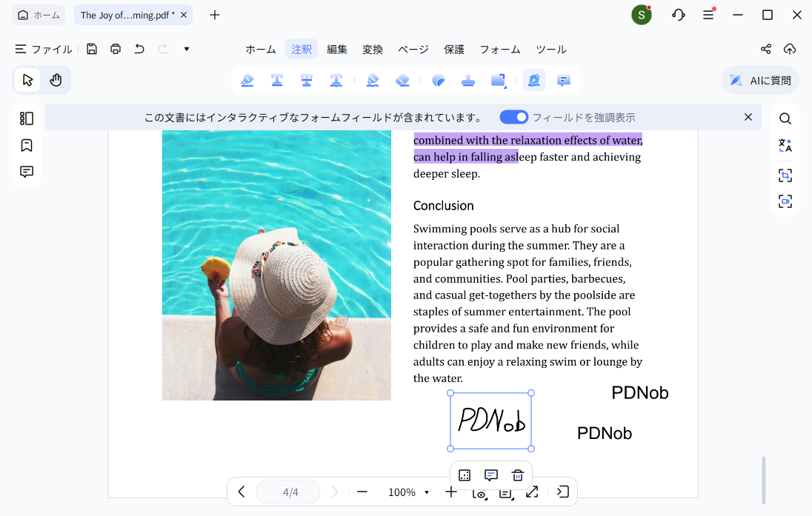
Task: Switch to the ホーム home window tab
Action: point(39,15)
